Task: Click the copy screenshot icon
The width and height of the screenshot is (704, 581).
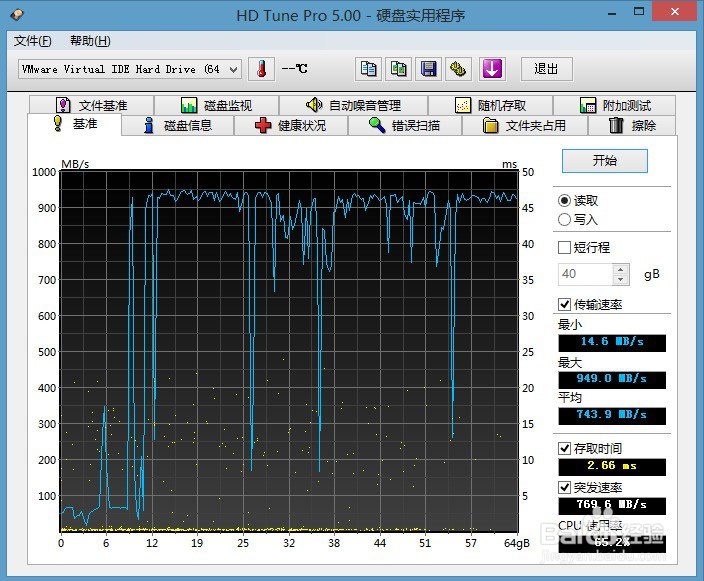Action: pyautogui.click(x=398, y=69)
